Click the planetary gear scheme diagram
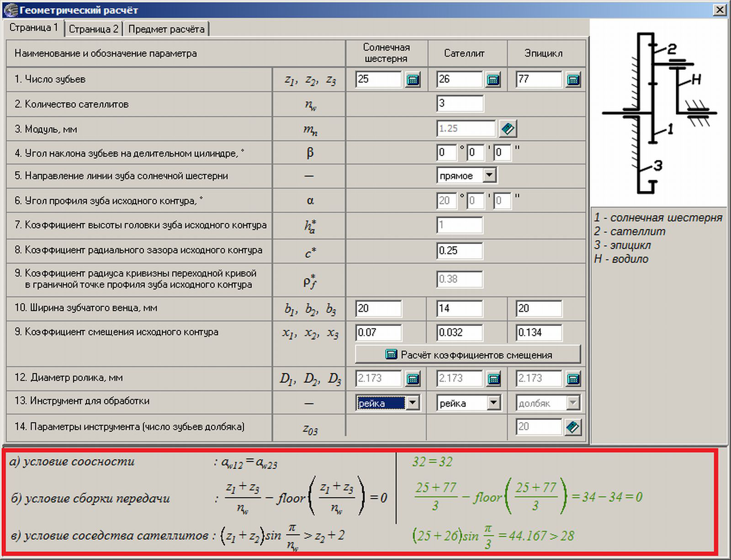Viewport: 731px width, 560px height. point(659,113)
